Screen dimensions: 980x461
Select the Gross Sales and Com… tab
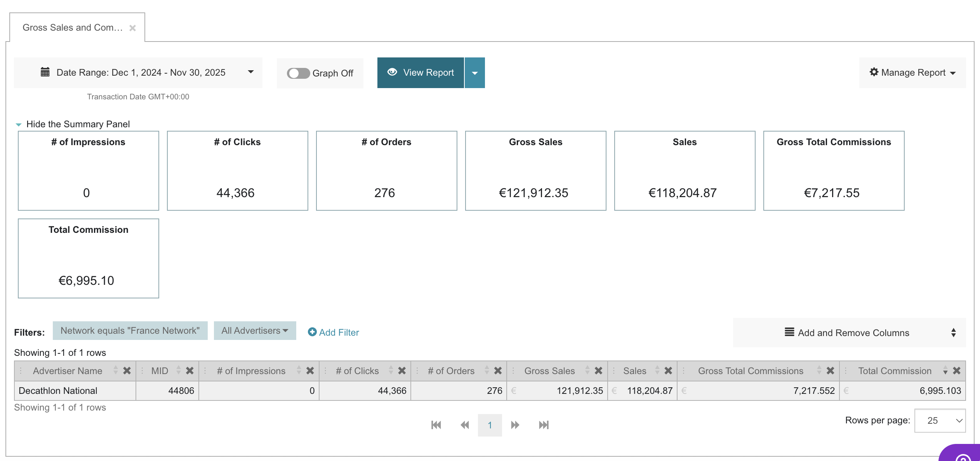pos(72,28)
